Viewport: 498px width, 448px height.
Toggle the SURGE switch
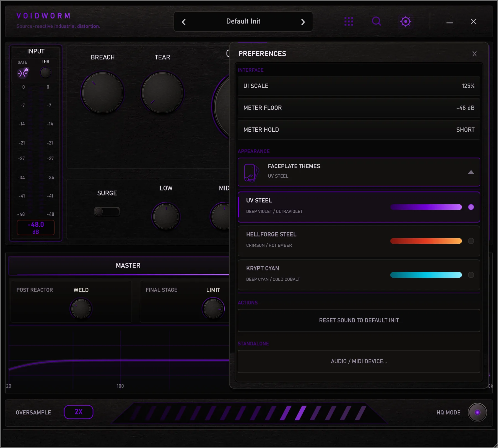click(107, 212)
